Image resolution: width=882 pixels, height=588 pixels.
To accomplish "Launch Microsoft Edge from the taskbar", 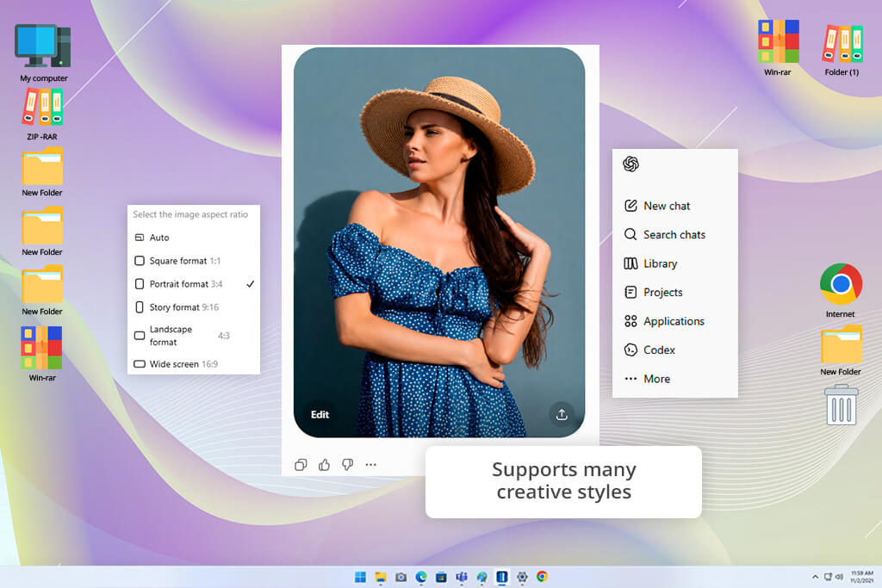I will (420, 577).
